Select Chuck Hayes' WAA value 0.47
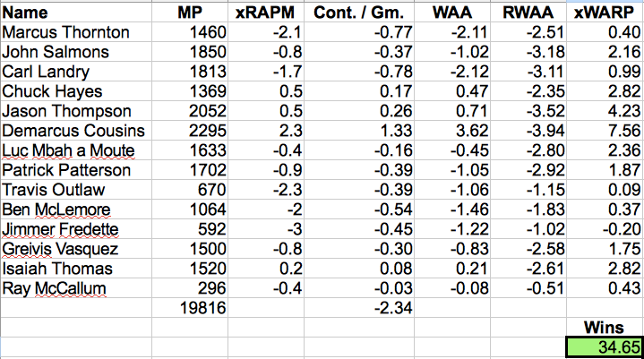The image size is (644, 359). click(x=452, y=91)
